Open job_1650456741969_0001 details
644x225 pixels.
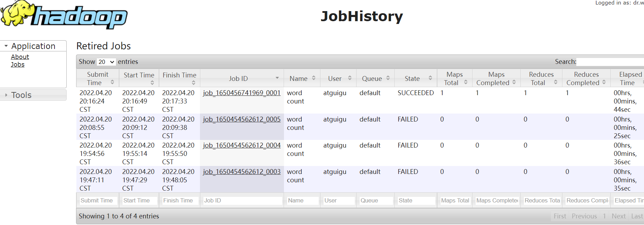coord(242,93)
